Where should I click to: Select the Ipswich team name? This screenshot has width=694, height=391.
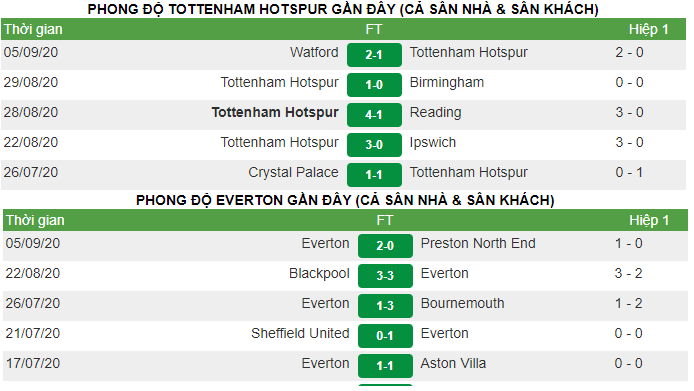[x=432, y=143]
